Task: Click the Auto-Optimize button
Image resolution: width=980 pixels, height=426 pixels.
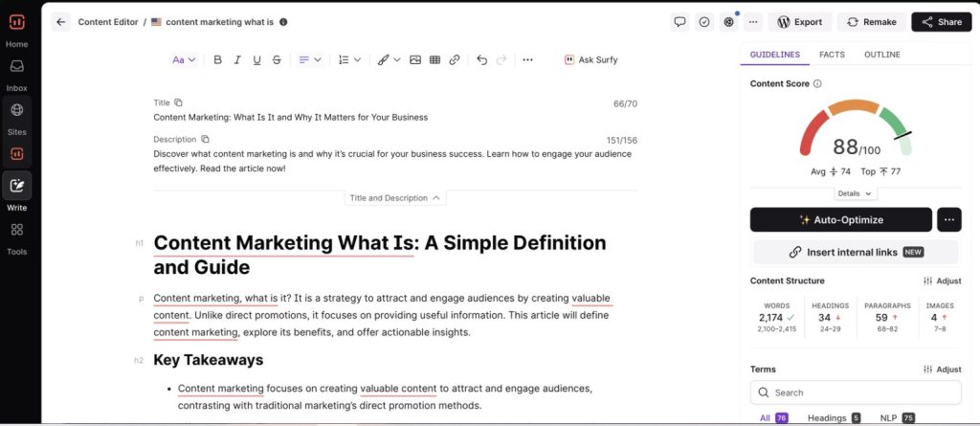Action: [x=840, y=220]
